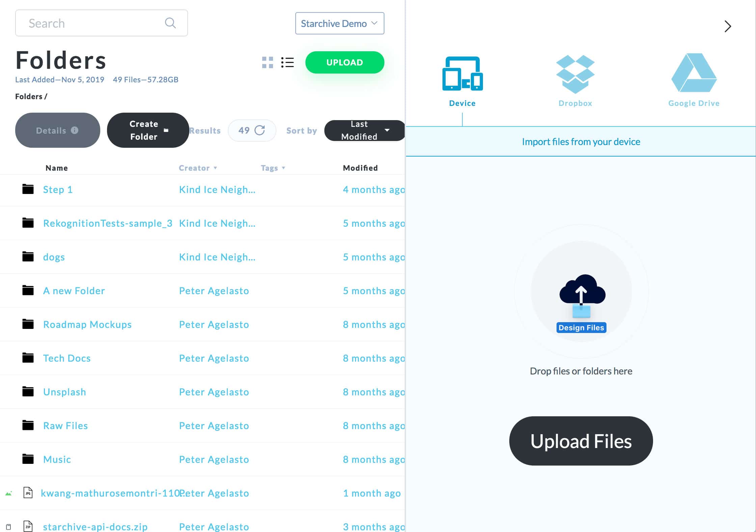Click green image type indicator icon

point(9,493)
